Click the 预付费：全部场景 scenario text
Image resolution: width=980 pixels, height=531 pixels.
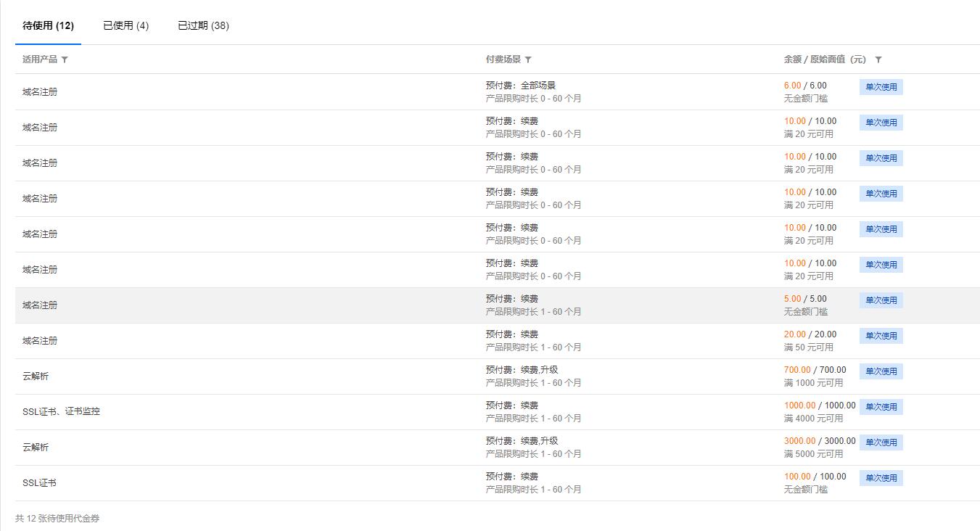[x=521, y=86]
